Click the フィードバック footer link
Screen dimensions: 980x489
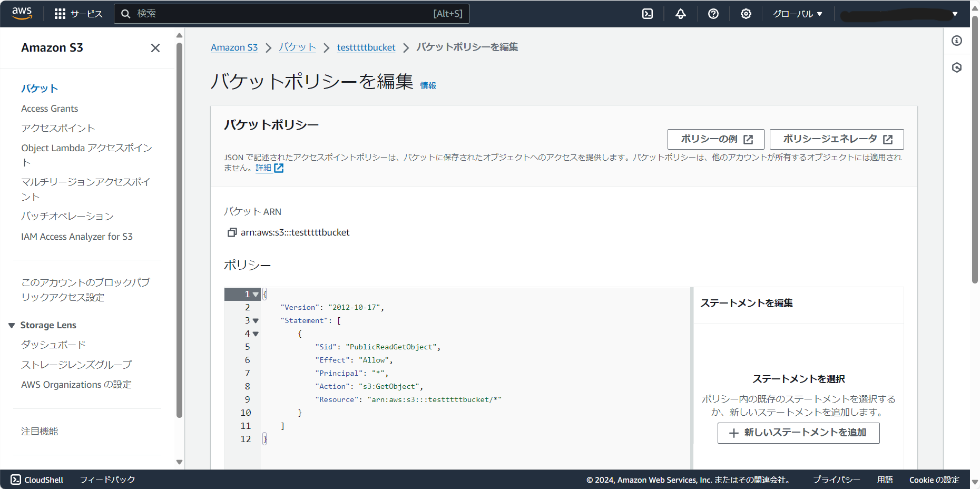click(x=107, y=480)
